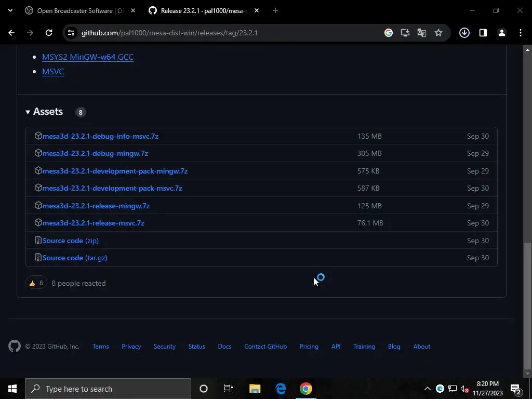Click package icon beside debug-info-msvc.7z
The image size is (532, 399).
coord(38,136)
